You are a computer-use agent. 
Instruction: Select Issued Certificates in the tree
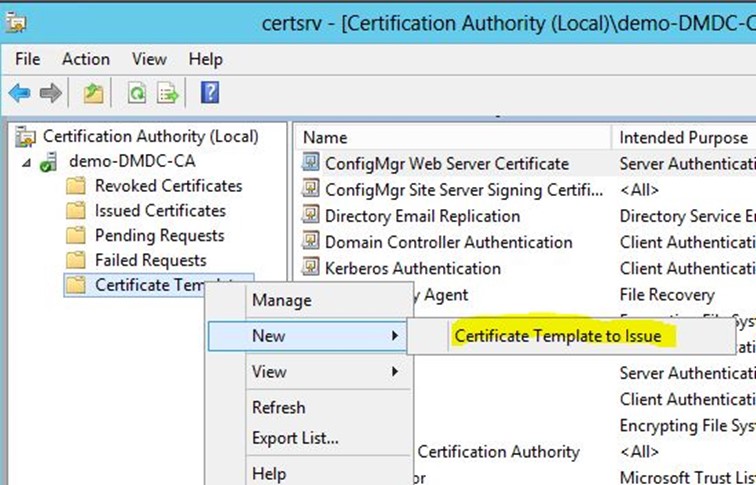(x=160, y=211)
